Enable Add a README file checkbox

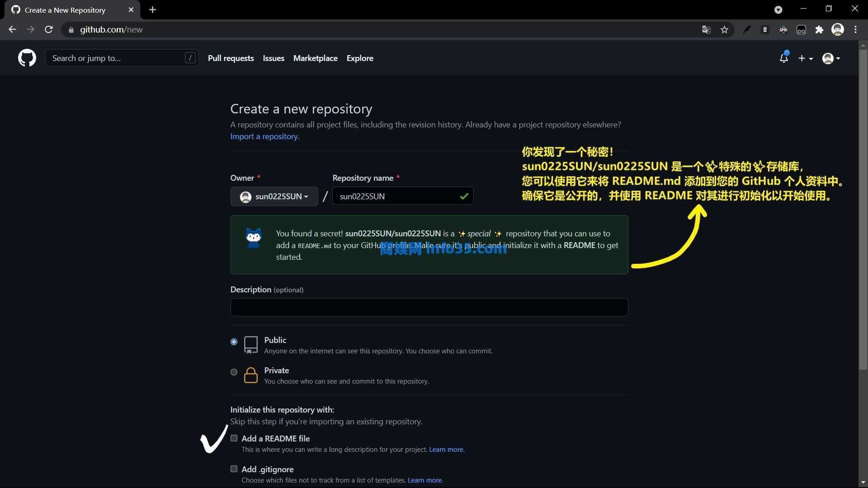(x=234, y=438)
